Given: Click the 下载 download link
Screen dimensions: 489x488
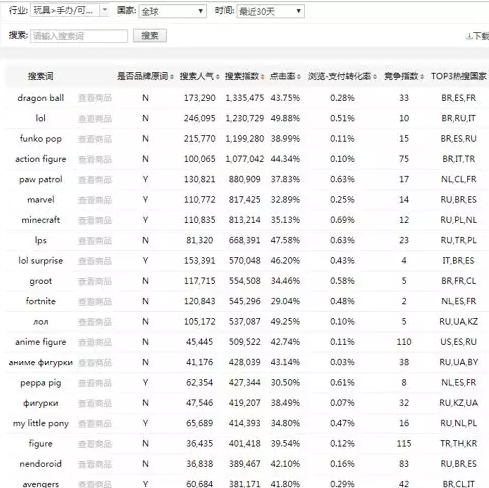Looking at the screenshot, I should 477,36.
